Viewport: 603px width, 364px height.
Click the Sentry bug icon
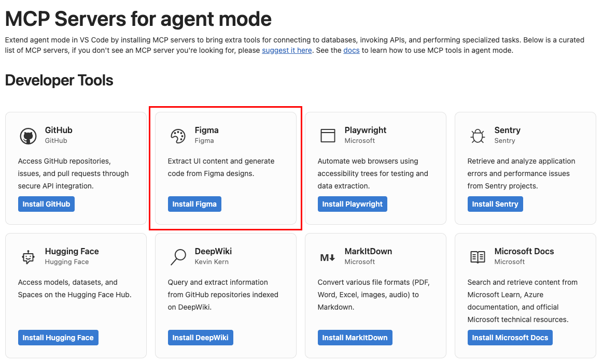[x=478, y=136]
